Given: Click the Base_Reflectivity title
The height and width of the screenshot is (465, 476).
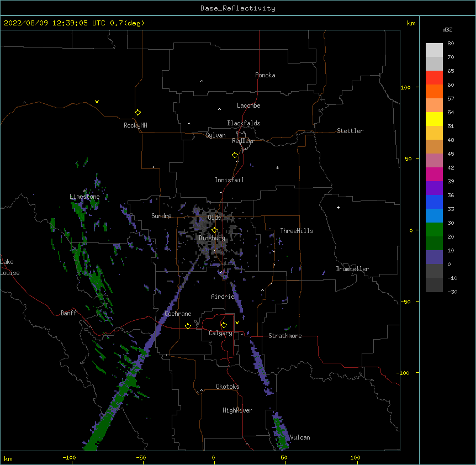Looking at the screenshot, I should (238, 8).
